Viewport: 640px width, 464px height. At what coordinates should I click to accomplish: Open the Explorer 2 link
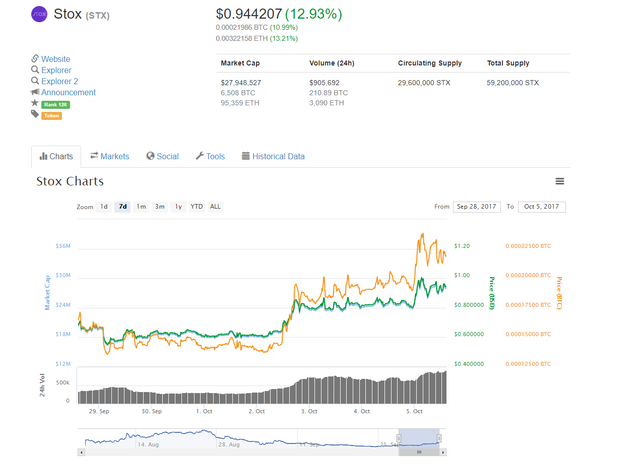(x=60, y=81)
